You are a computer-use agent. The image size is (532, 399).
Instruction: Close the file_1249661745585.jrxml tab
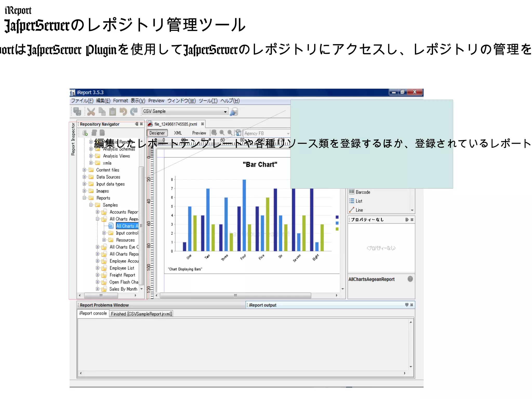[x=202, y=124]
